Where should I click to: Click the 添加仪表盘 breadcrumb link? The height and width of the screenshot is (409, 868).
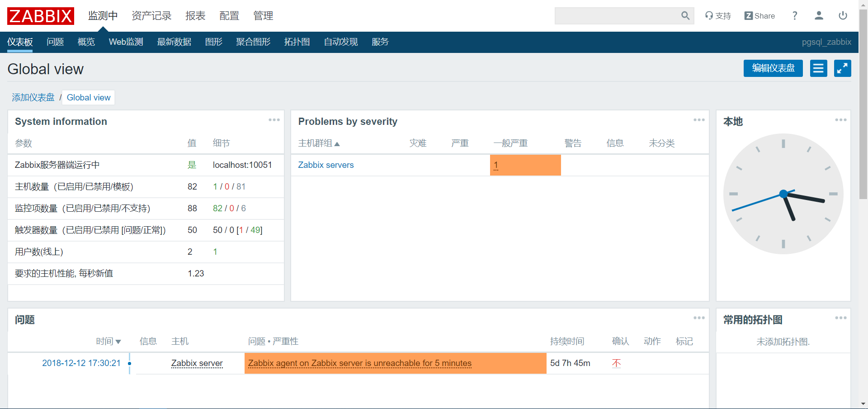coord(33,98)
